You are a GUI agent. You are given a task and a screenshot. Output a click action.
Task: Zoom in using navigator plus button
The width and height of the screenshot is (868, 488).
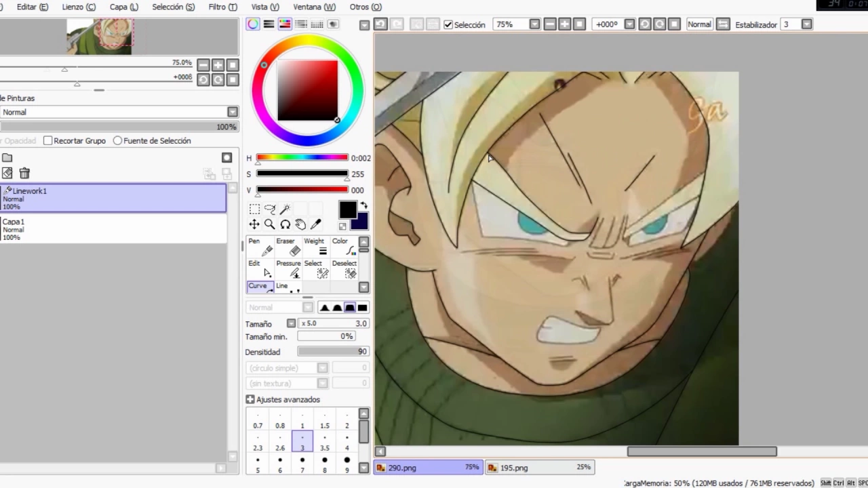pyautogui.click(x=218, y=65)
